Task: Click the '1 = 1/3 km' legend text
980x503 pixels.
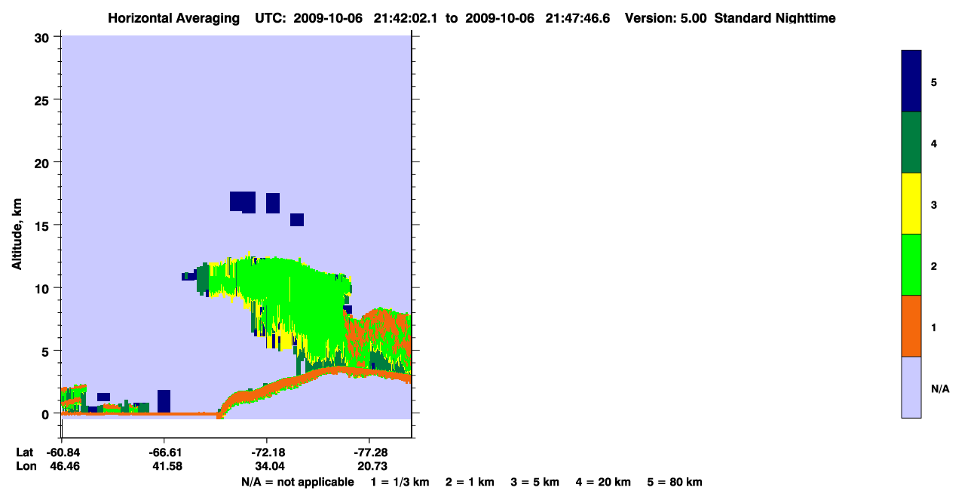Action: tap(399, 482)
